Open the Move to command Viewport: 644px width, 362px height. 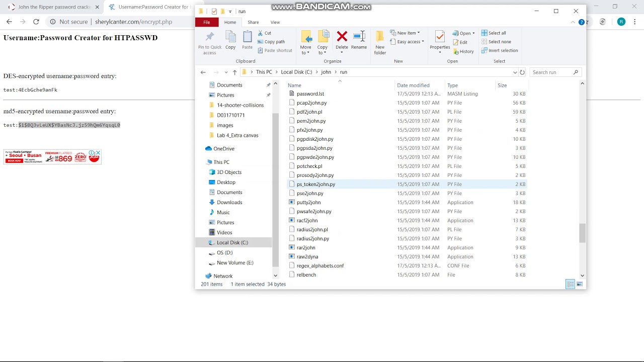306,43
